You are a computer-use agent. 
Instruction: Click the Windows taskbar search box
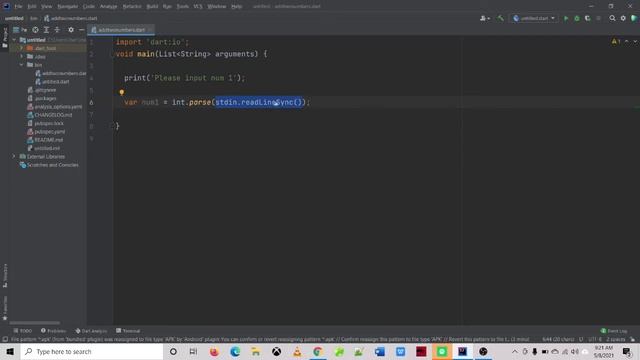click(92, 351)
